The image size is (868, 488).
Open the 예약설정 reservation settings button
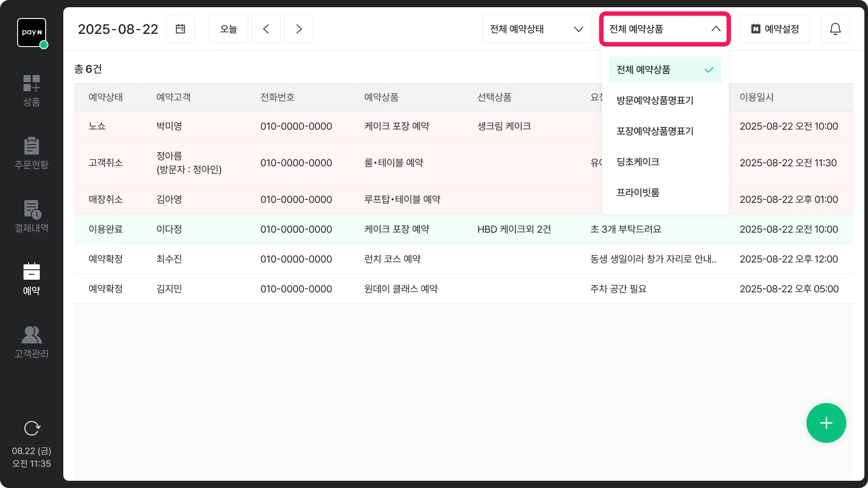point(774,29)
